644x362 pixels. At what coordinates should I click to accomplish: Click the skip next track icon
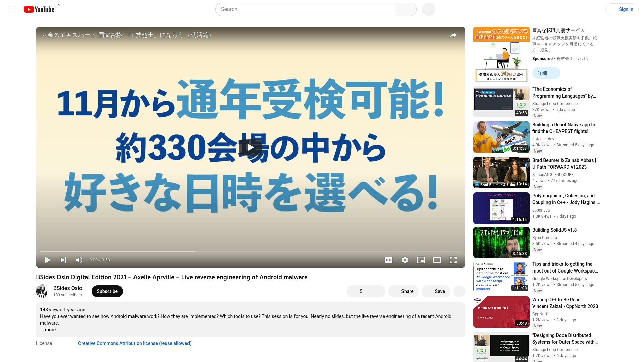63,260
